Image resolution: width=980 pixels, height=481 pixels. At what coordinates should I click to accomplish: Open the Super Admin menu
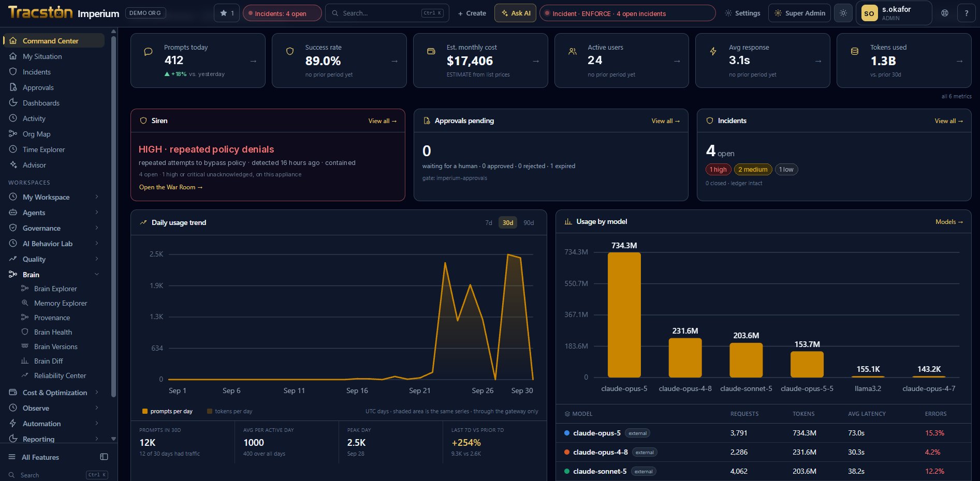click(799, 13)
